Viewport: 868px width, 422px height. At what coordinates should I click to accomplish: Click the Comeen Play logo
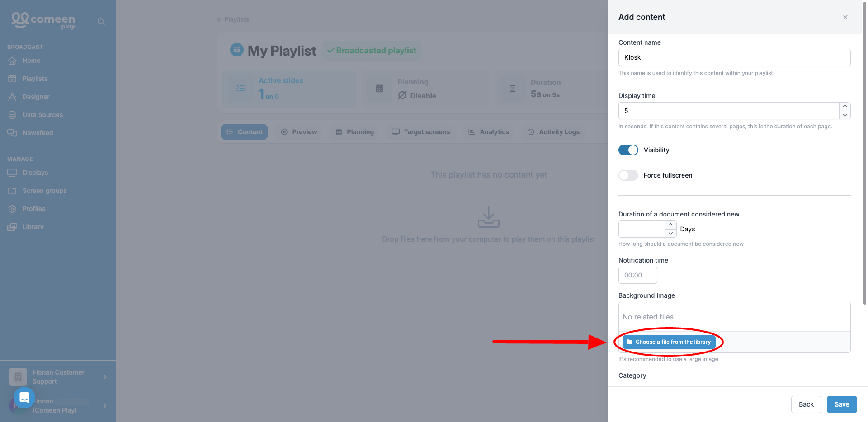[x=43, y=21]
